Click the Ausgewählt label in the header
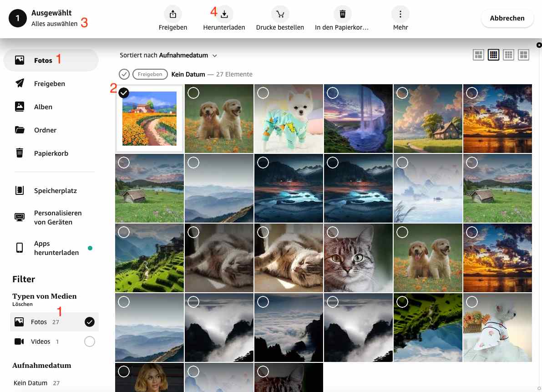Image resolution: width=542 pixels, height=392 pixels. coord(51,13)
